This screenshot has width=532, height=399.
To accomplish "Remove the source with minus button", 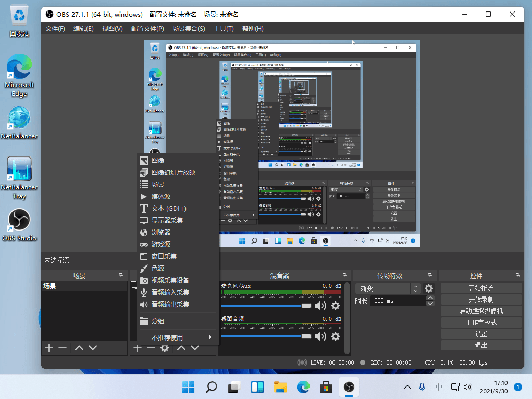I will (x=151, y=348).
